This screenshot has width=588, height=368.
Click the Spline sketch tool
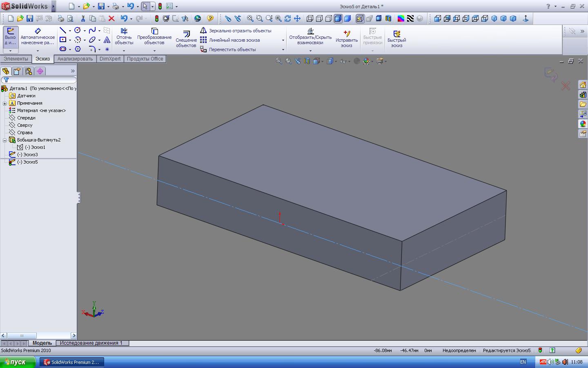click(x=92, y=30)
